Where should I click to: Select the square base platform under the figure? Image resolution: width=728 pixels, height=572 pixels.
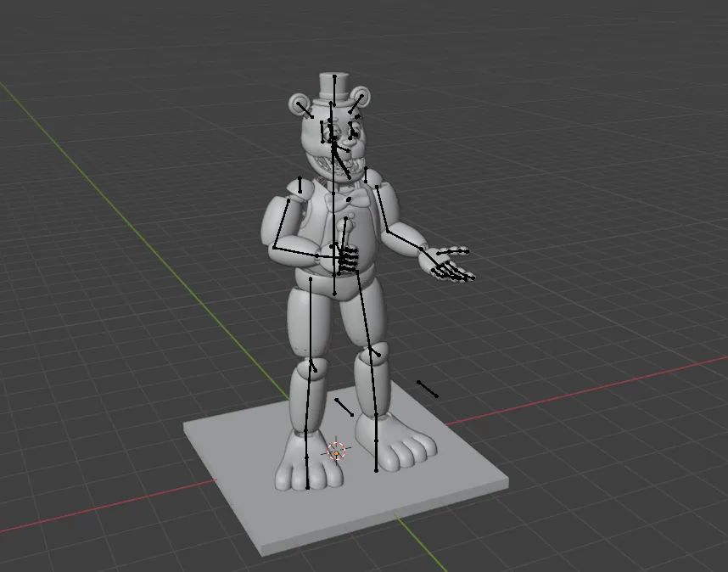[x=346, y=470]
